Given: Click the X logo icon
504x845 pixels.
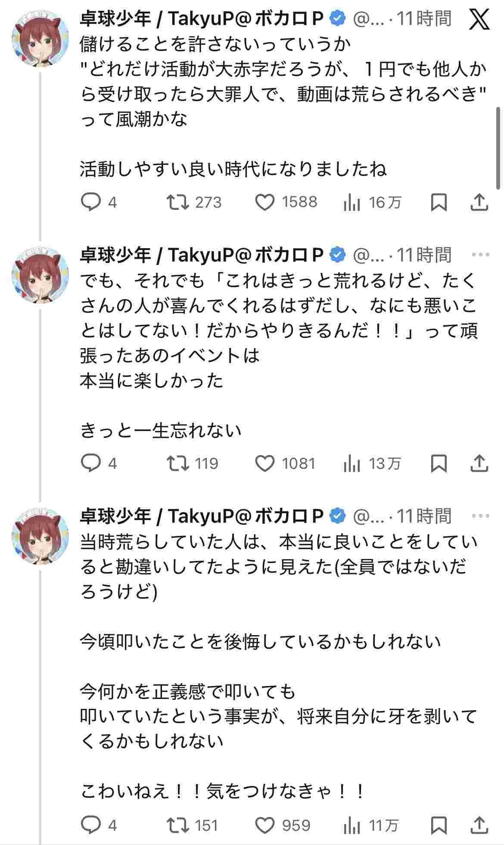Looking at the screenshot, I should (479, 20).
